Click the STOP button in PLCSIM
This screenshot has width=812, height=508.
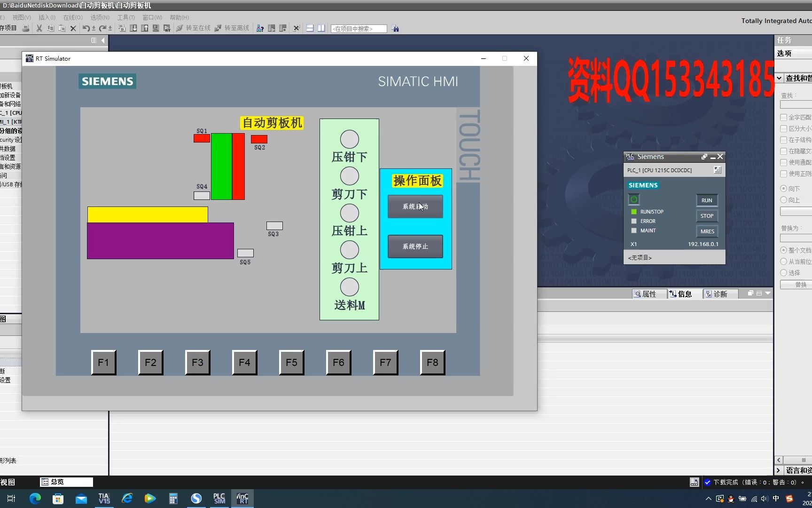(x=707, y=216)
